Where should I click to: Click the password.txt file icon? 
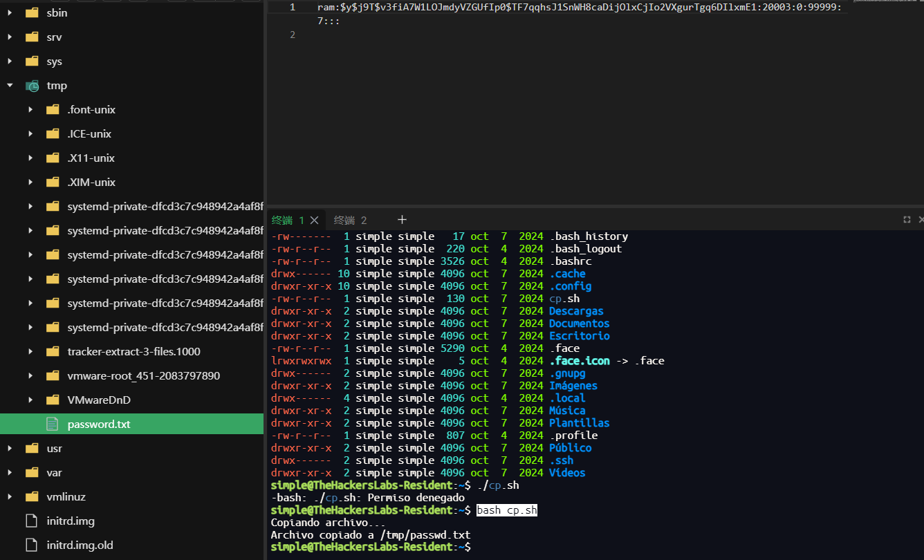[53, 424]
